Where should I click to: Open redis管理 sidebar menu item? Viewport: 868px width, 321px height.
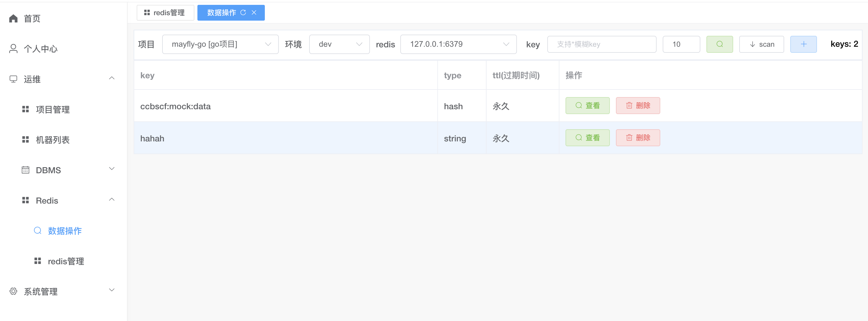click(x=66, y=261)
